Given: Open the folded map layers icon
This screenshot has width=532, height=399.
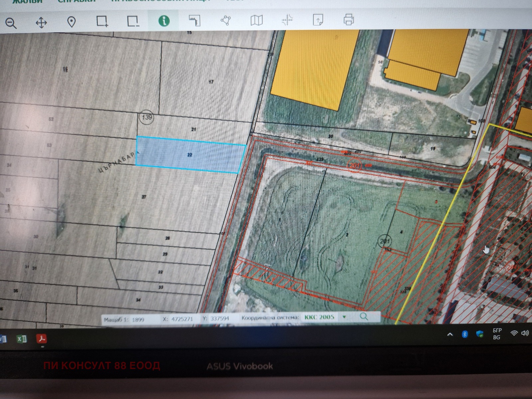Looking at the screenshot, I should pos(256,21).
